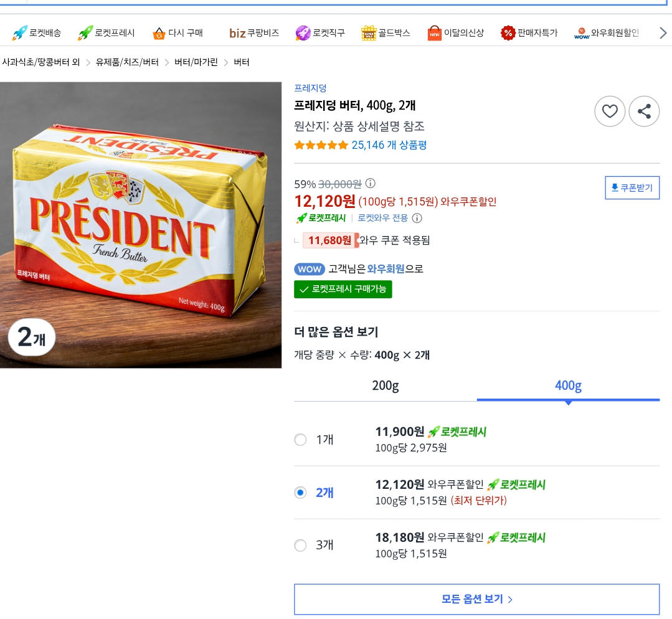Image resolution: width=672 pixels, height=619 pixels.
Task: Open the 로켓배송 rocket delivery category
Action: click(x=37, y=33)
